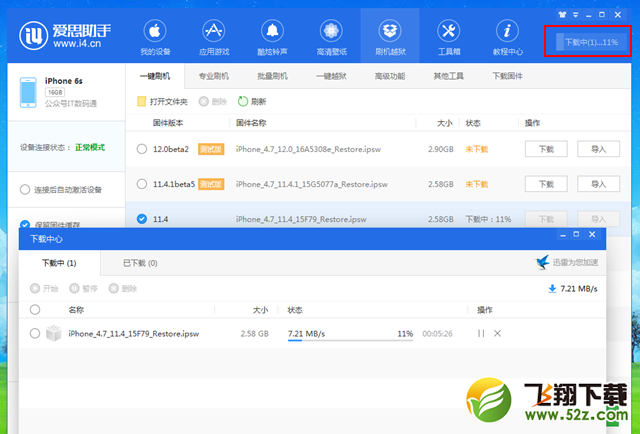Minimize the 下载中心 window
The width and height of the screenshot is (640, 434).
[563, 235]
